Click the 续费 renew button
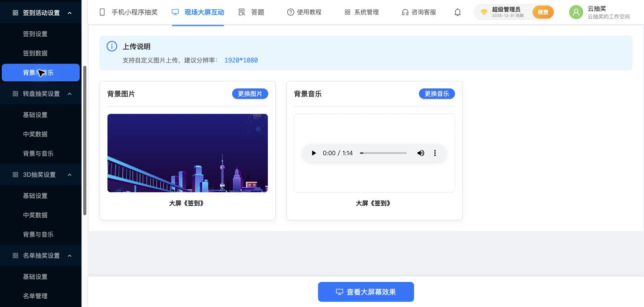The height and width of the screenshot is (307, 644). [x=543, y=12]
